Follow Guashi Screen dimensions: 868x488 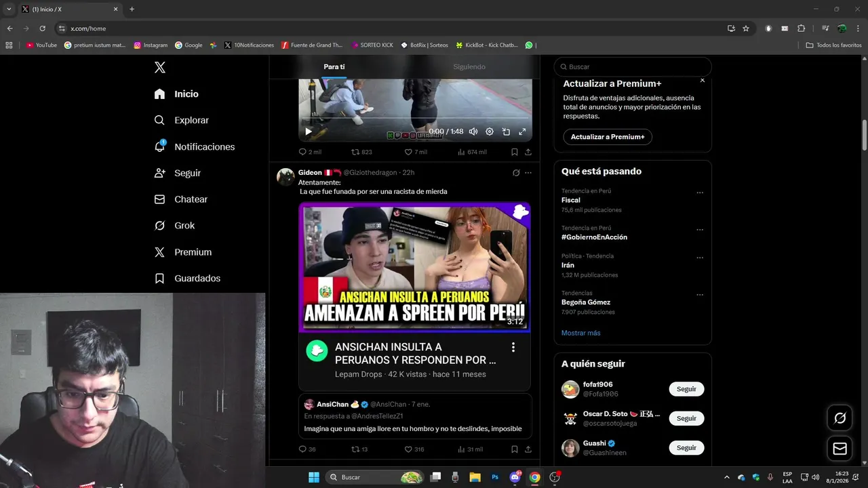(x=686, y=448)
